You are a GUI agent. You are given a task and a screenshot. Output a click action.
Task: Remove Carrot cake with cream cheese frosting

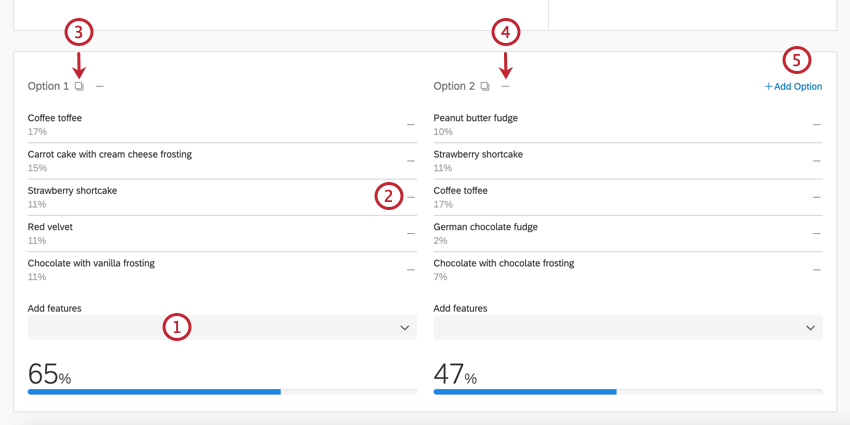click(x=411, y=161)
